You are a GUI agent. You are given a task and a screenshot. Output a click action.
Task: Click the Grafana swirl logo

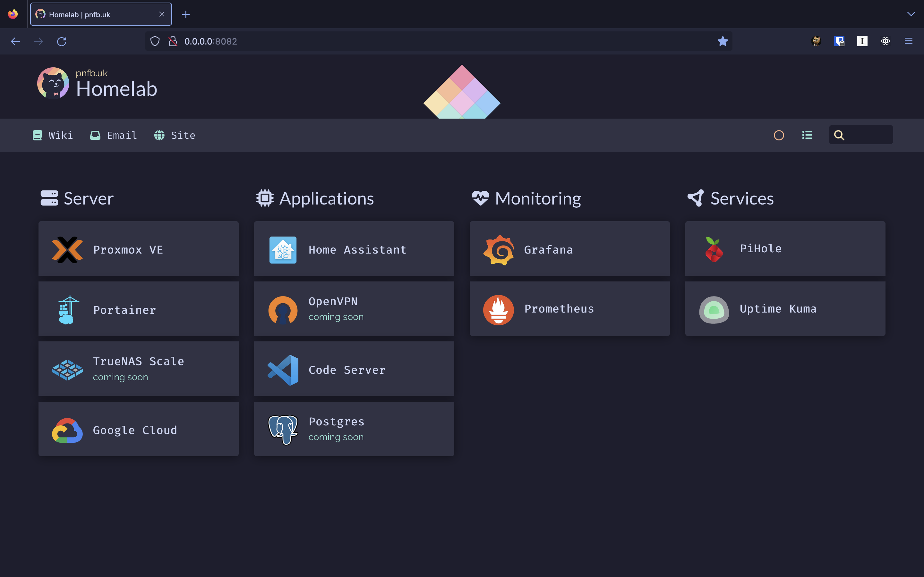click(x=498, y=250)
